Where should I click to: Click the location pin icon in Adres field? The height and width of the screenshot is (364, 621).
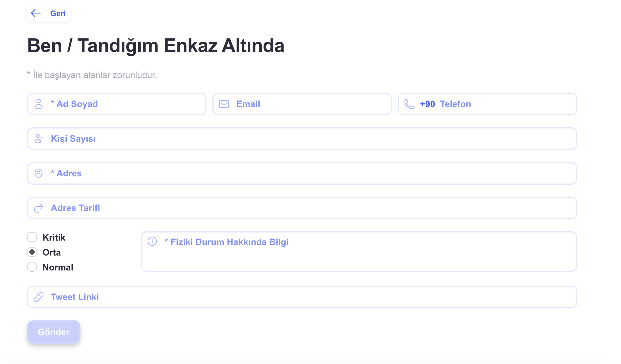pos(39,173)
